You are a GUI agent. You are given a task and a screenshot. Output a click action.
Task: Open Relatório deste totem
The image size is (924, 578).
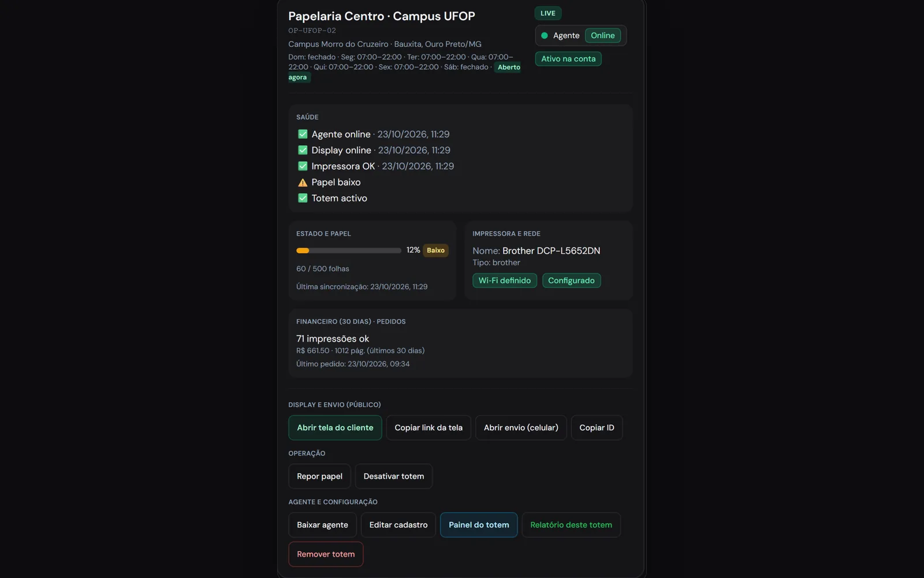571,525
